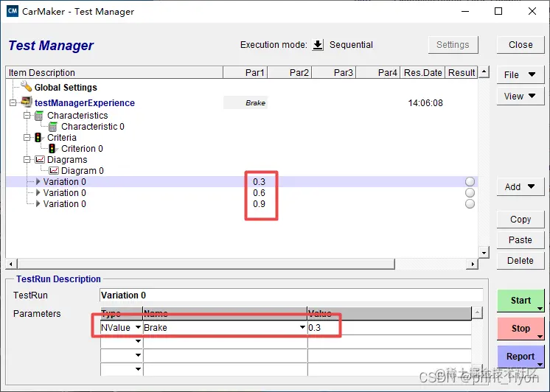The width and height of the screenshot is (550, 392).
Task: Collapse the Criteria tree node
Action: [x=27, y=138]
